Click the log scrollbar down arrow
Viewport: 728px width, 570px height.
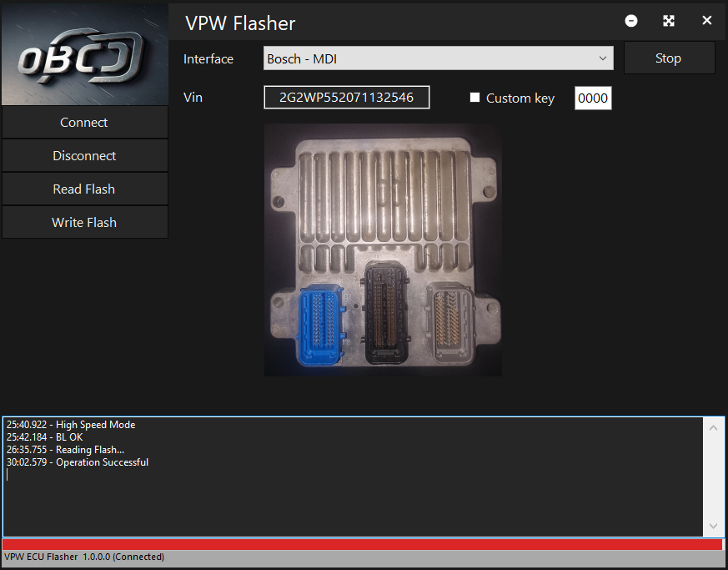coord(712,526)
